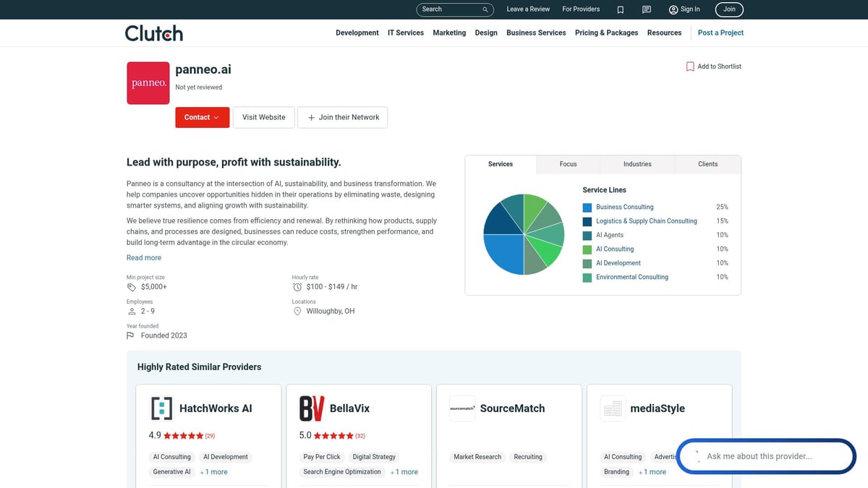Switch to the Clients tab

click(708, 164)
